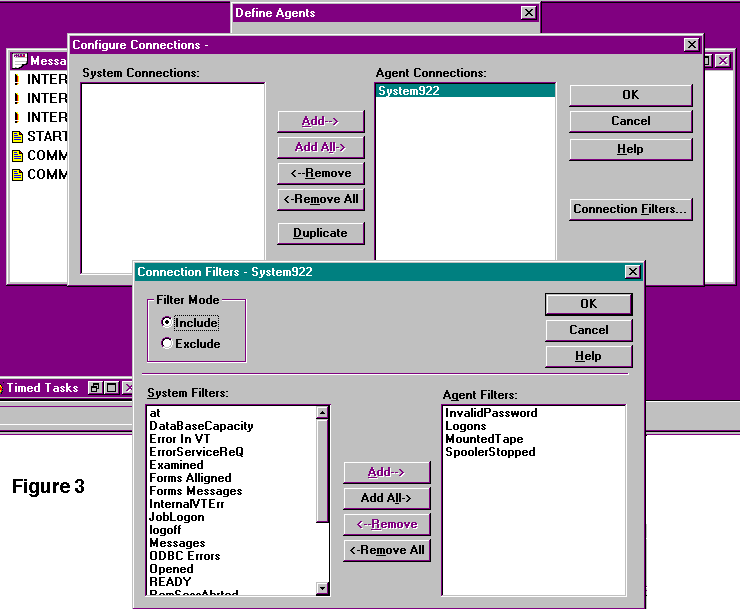
Task: Click the Timed Tasks maximize icon
Action: click(x=112, y=388)
